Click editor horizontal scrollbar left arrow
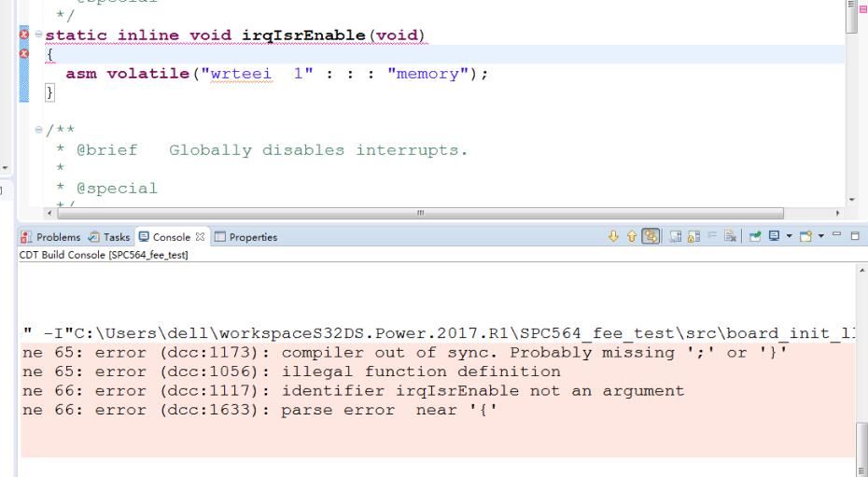Screen dimensions: 868x477 pos(49,213)
